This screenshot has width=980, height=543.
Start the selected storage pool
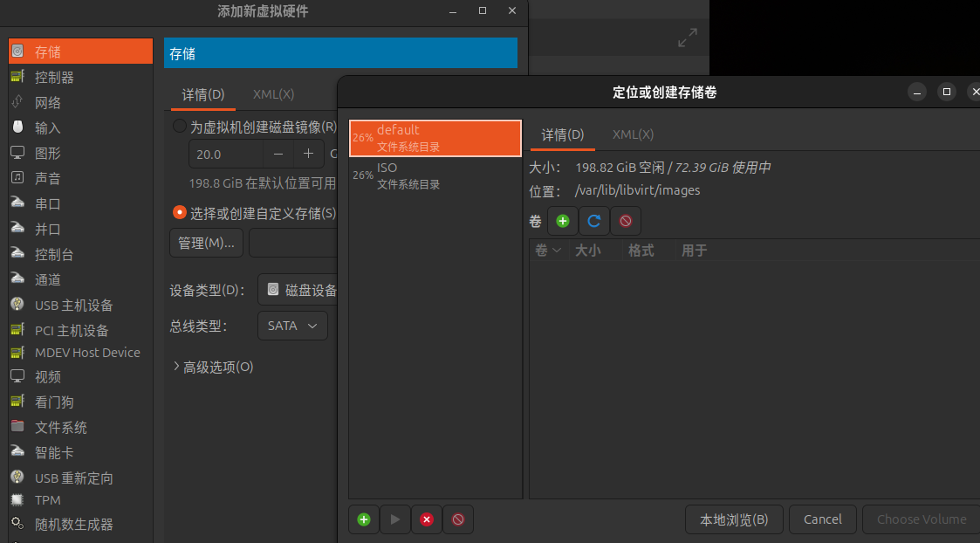click(395, 519)
